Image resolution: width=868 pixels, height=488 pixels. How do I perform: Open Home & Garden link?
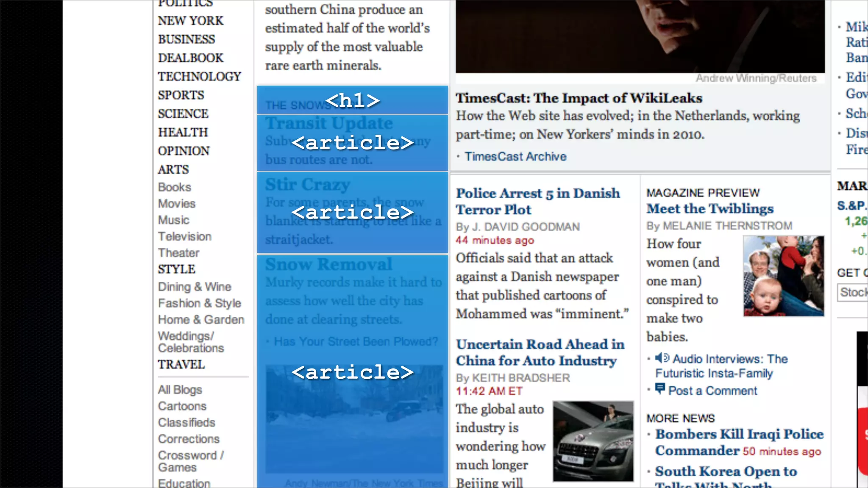click(201, 320)
